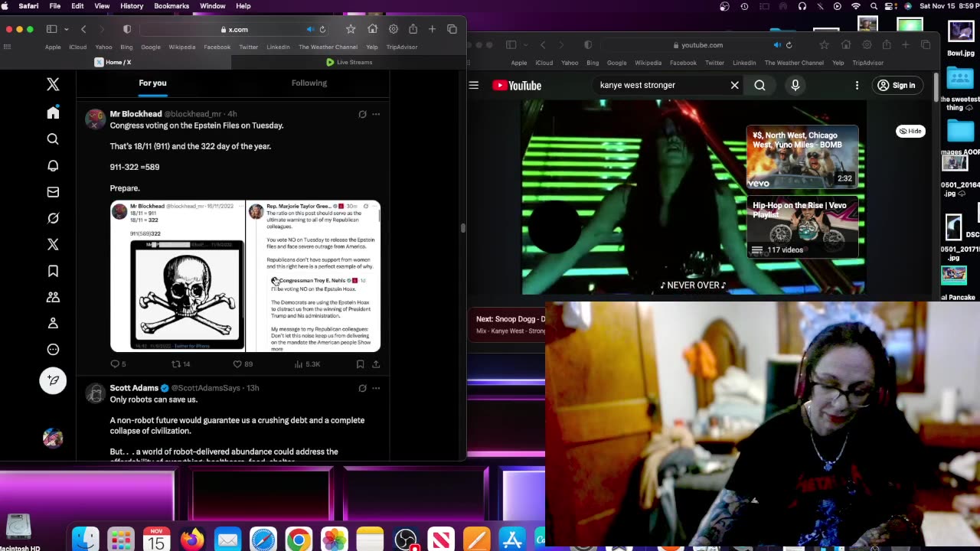Open YouTube's three-dot settings menu
The image size is (980, 551).
(x=857, y=86)
